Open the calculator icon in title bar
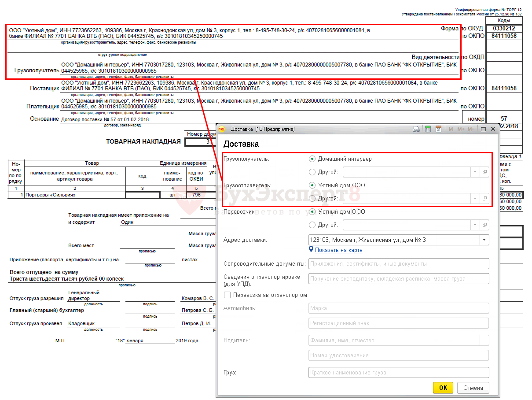 [427, 129]
